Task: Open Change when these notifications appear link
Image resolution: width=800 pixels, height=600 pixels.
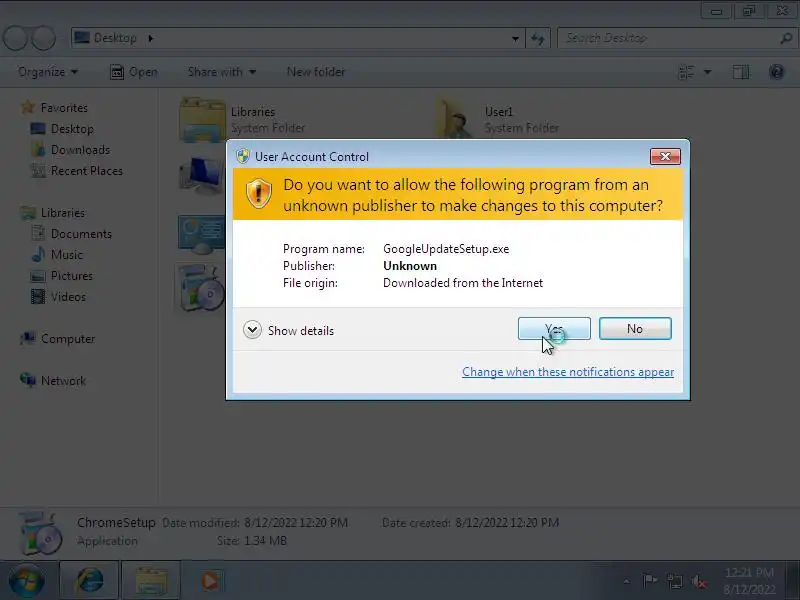Action: point(568,372)
